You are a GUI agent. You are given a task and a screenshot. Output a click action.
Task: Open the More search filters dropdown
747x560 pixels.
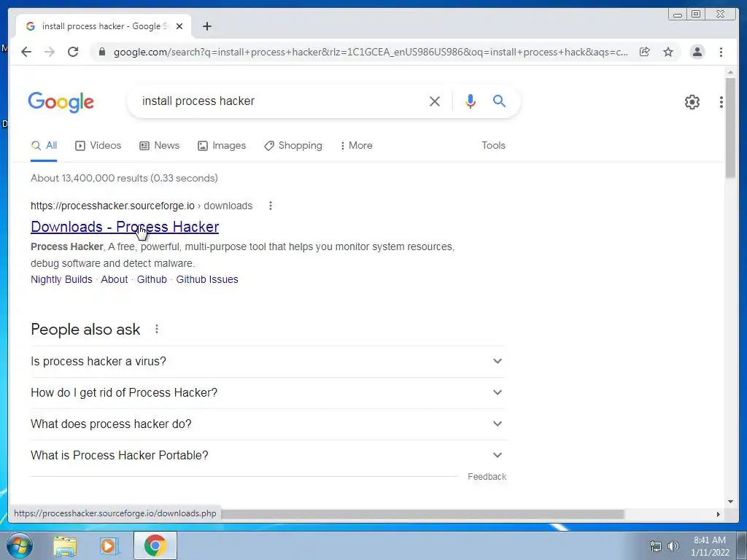(356, 146)
